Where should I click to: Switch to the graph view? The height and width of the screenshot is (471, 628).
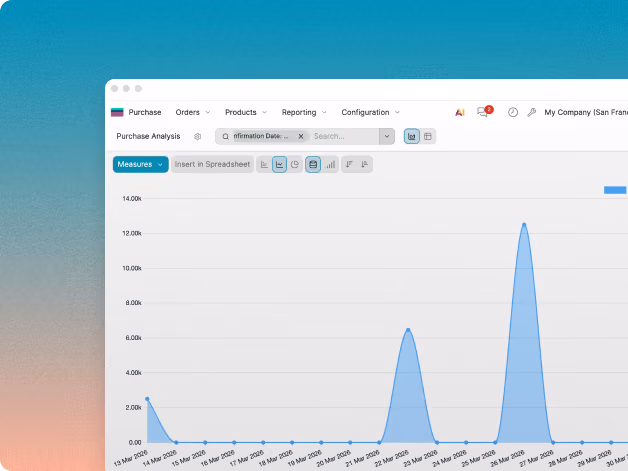tap(412, 137)
